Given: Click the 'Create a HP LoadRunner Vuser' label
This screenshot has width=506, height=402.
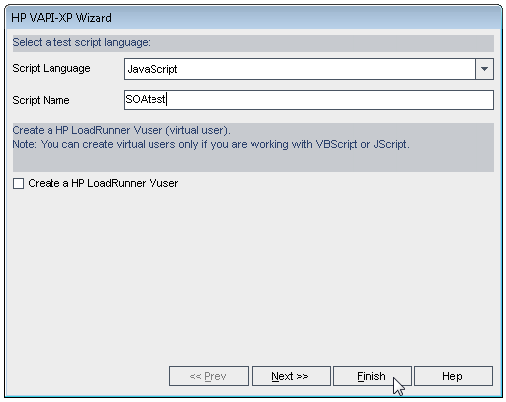Looking at the screenshot, I should (103, 183).
